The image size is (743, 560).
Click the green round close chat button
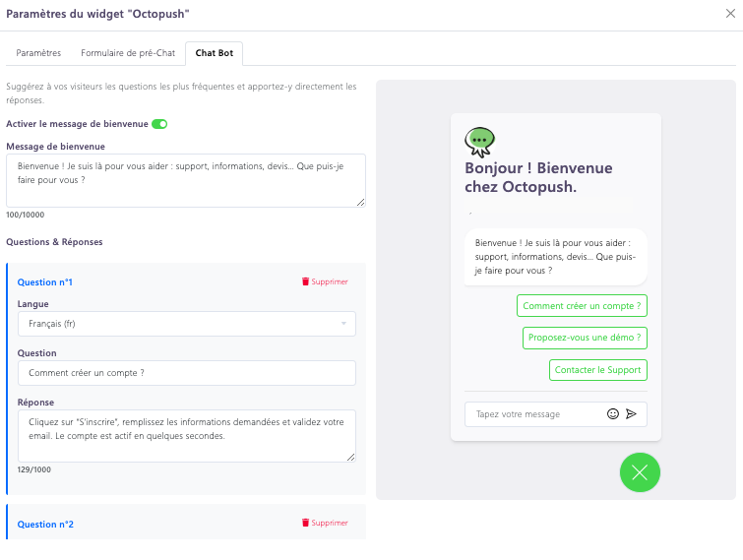click(x=640, y=472)
